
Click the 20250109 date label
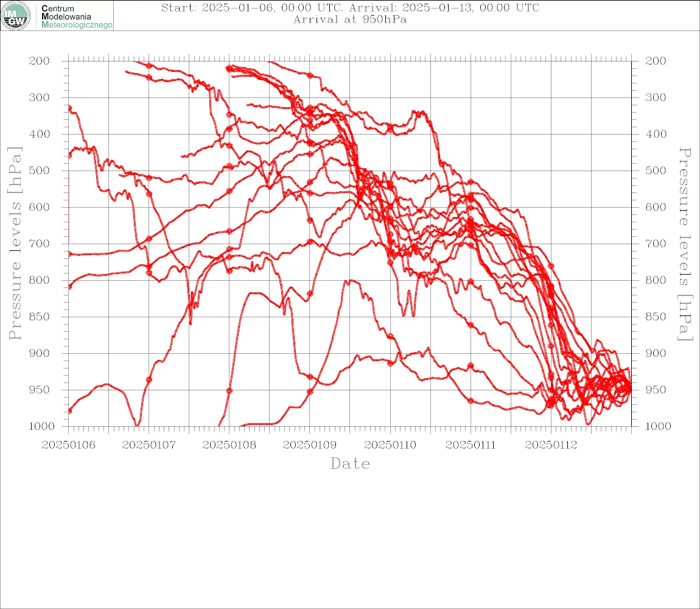[x=309, y=445]
